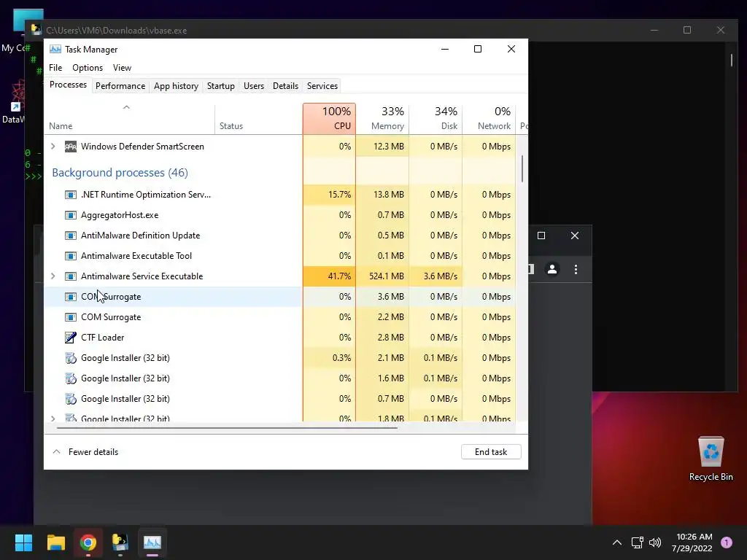The image size is (747, 560).
Task: Sort by the Name column header
Action: [x=130, y=119]
